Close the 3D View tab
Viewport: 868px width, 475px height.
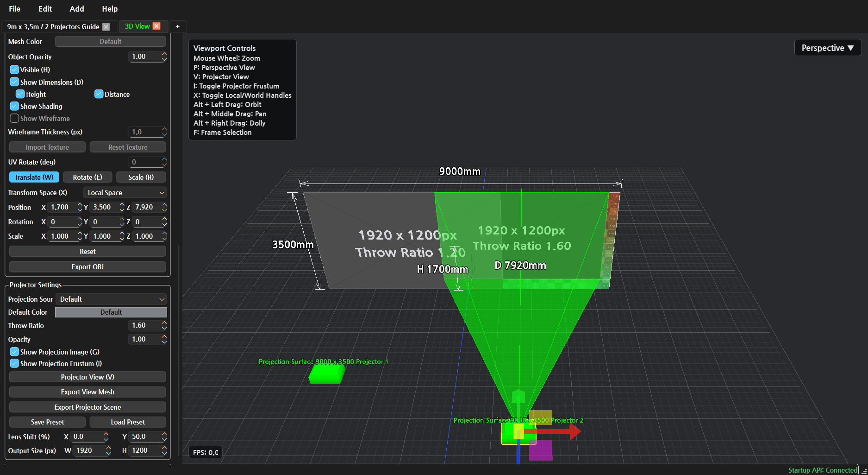156,26
